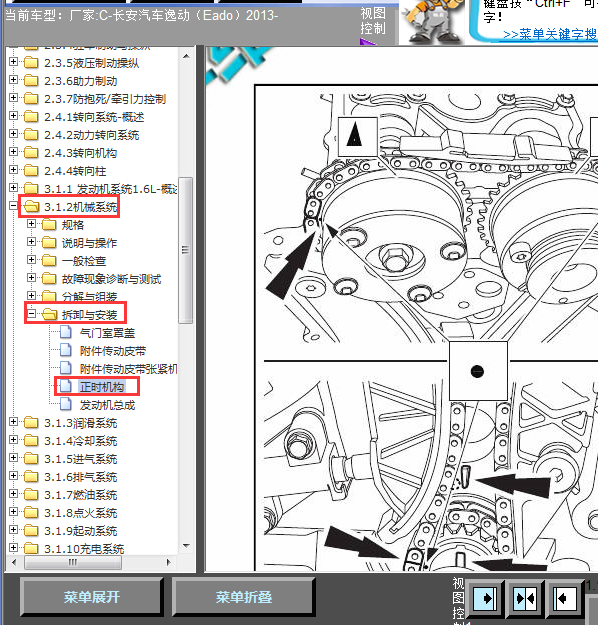Click the 3.1.9起动系统 folder icon

pos(31,531)
